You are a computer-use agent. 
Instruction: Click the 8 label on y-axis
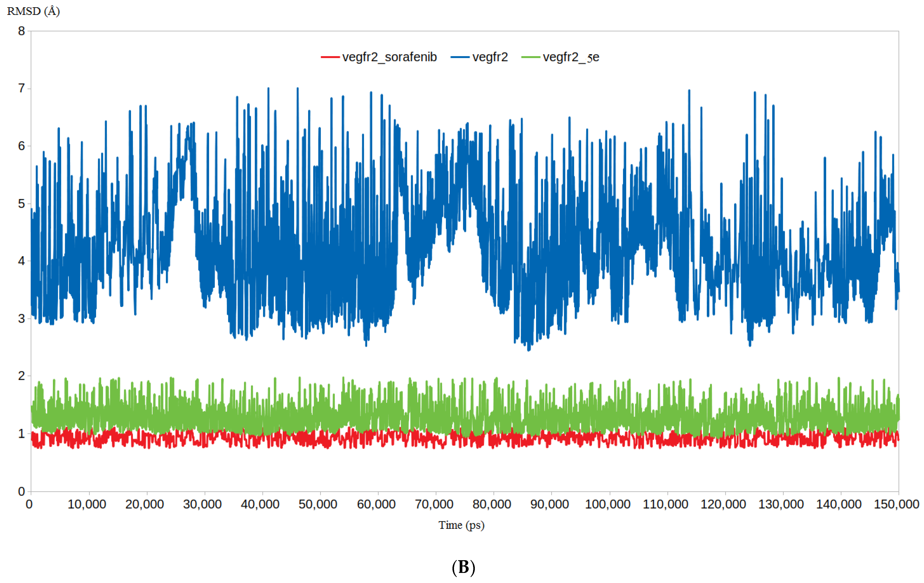(x=21, y=31)
